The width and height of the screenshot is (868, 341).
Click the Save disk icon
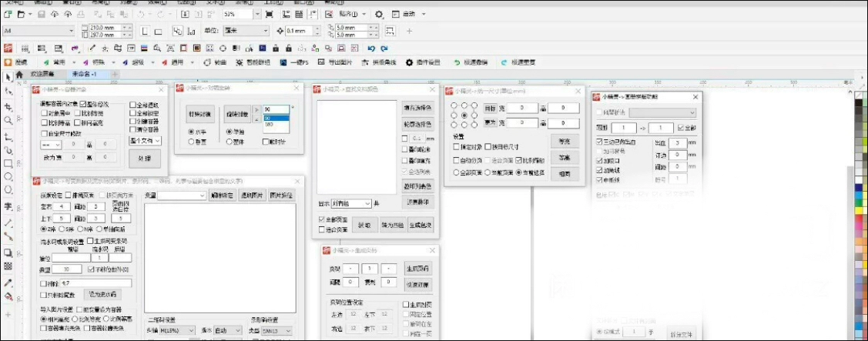(41, 15)
